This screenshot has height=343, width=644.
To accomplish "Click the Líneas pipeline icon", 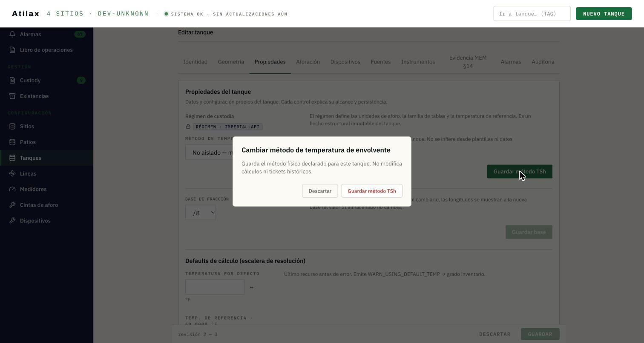I will [12, 173].
